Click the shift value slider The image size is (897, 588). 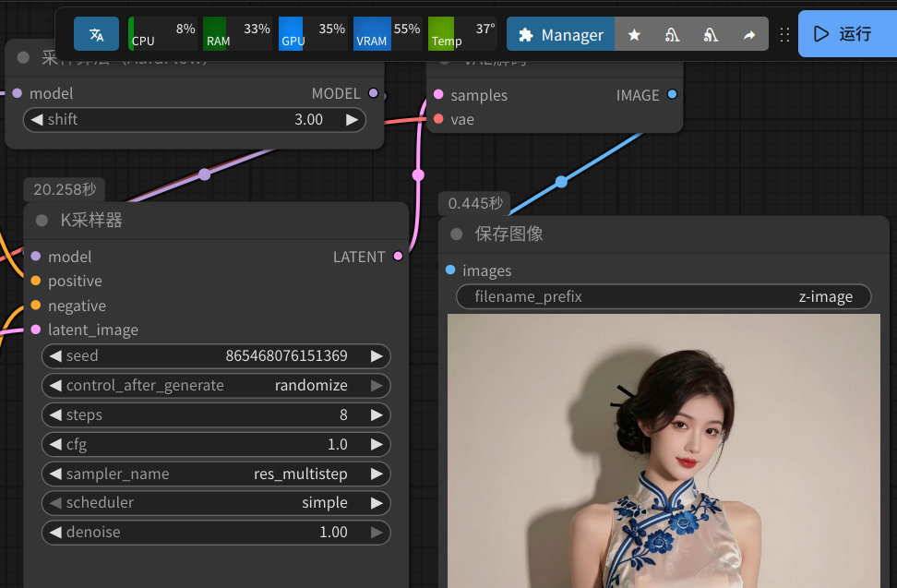tap(195, 120)
